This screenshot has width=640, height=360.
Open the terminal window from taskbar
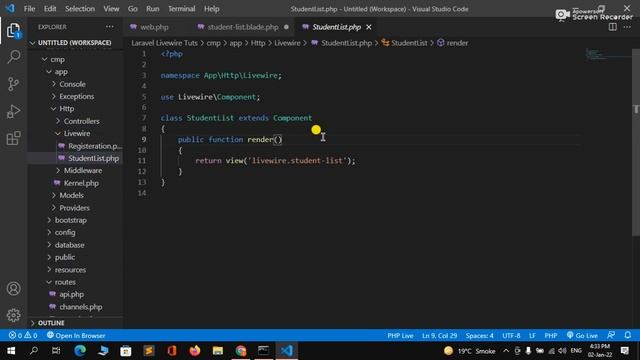coord(264,351)
